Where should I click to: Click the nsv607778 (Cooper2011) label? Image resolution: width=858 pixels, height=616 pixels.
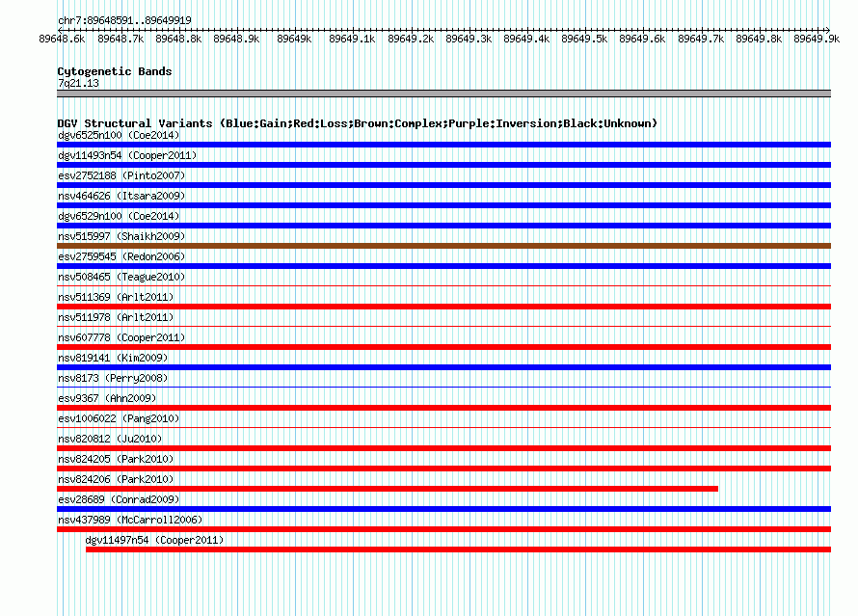(121, 337)
